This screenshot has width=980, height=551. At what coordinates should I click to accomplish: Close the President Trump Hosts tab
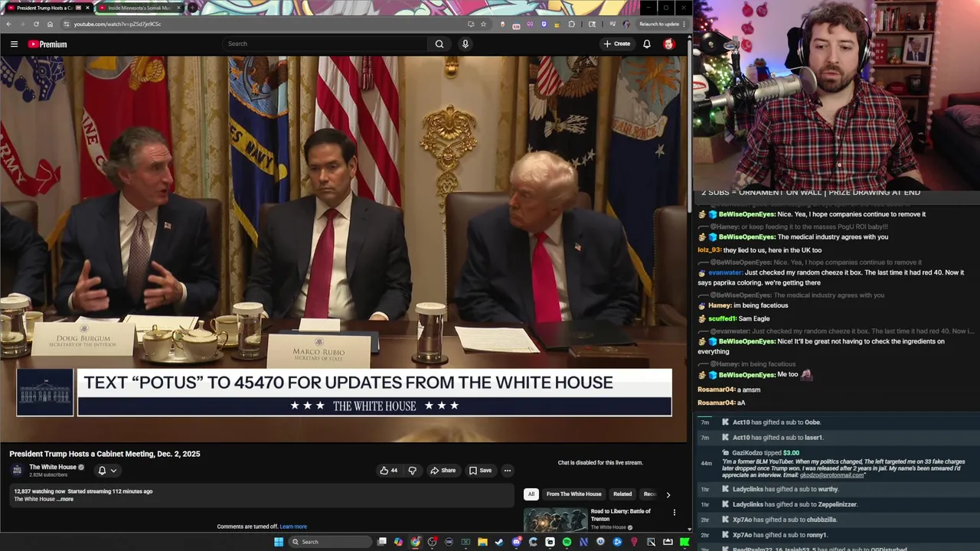(87, 8)
